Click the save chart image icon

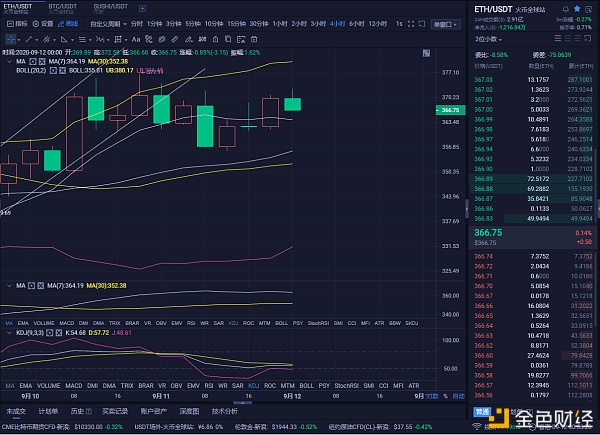[241, 39]
